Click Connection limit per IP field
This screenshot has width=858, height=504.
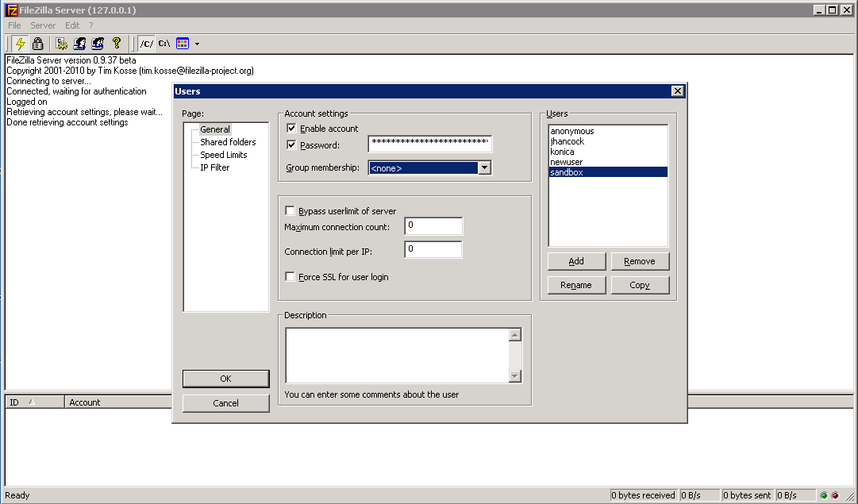point(433,249)
